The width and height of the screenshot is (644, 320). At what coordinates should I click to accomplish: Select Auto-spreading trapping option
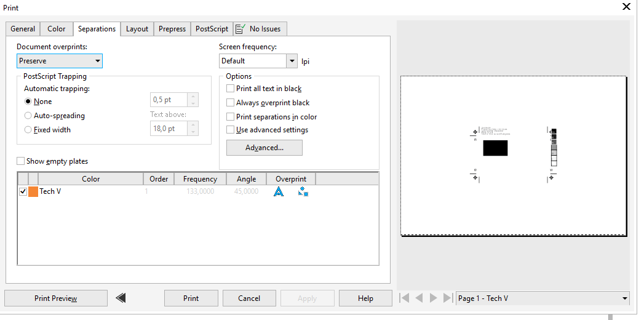[28, 116]
